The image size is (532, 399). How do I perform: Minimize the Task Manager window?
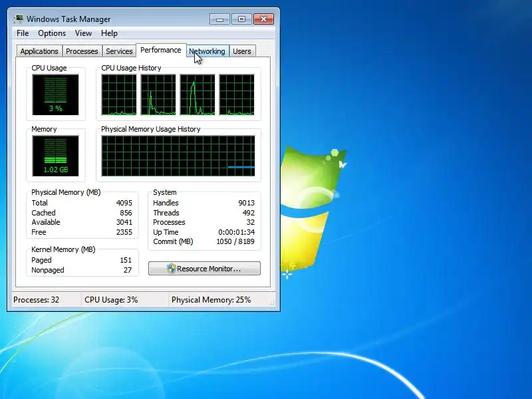coord(219,19)
